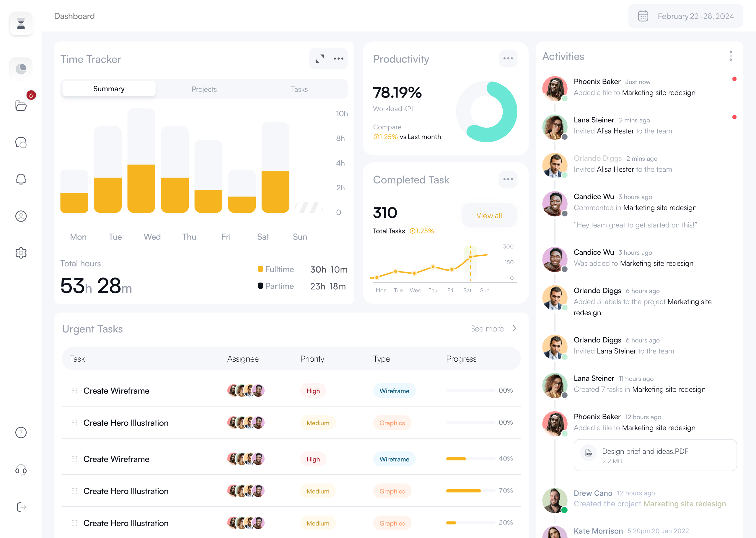The image size is (756, 538).
Task: Click assignee avatars on the first Create Wireframe row
Action: 246,391
